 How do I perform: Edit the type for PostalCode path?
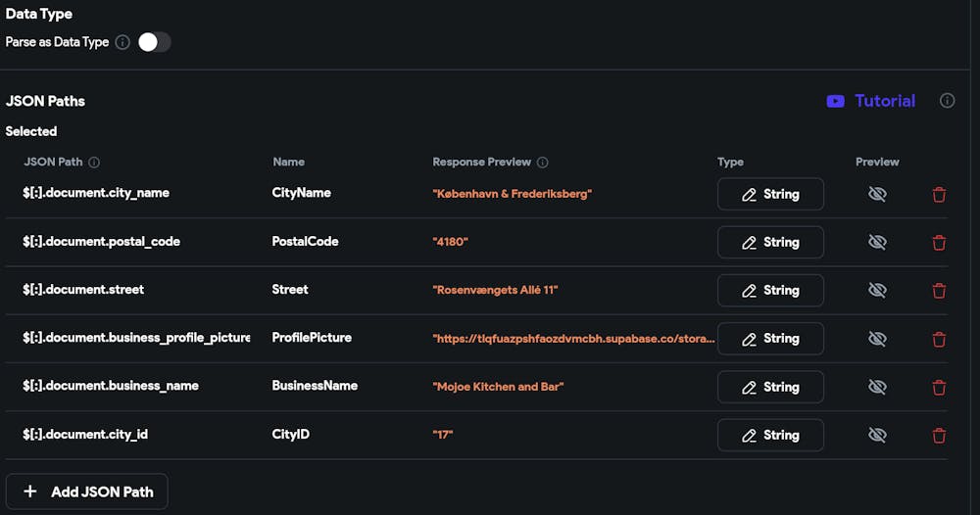pos(770,242)
